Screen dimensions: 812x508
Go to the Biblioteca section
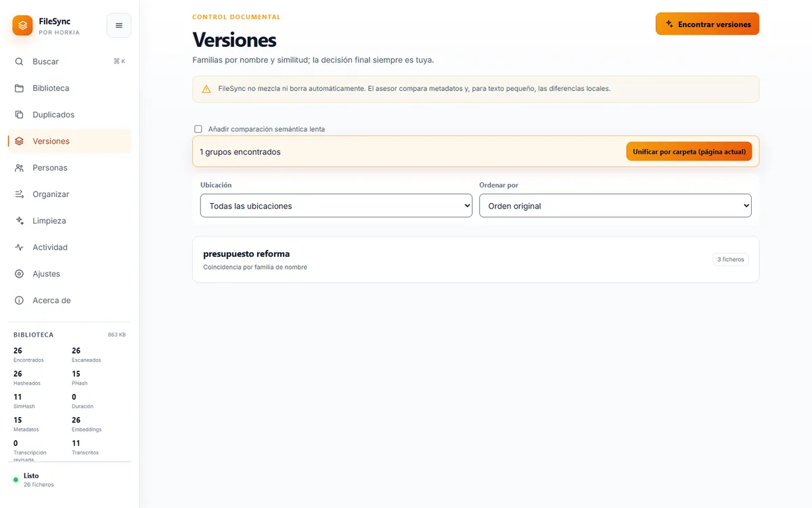[x=70, y=88]
